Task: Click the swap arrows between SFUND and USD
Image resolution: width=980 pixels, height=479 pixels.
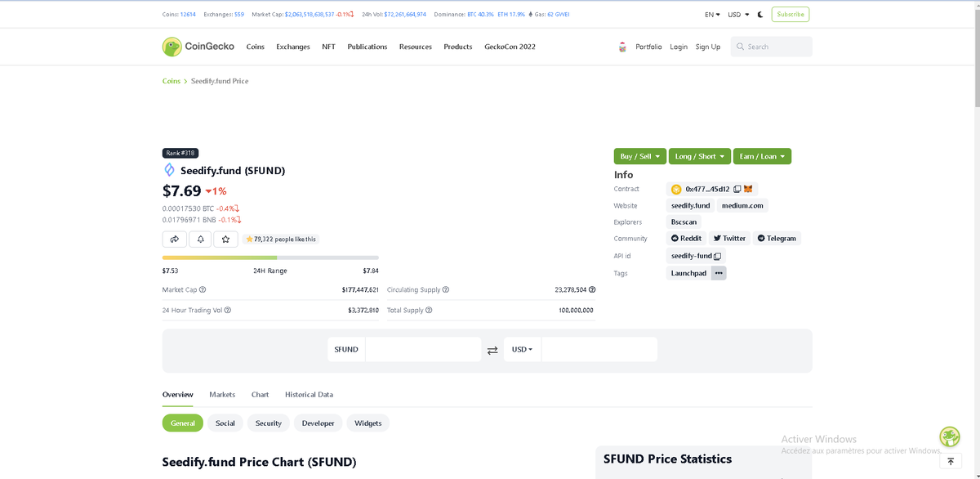Action: point(492,350)
